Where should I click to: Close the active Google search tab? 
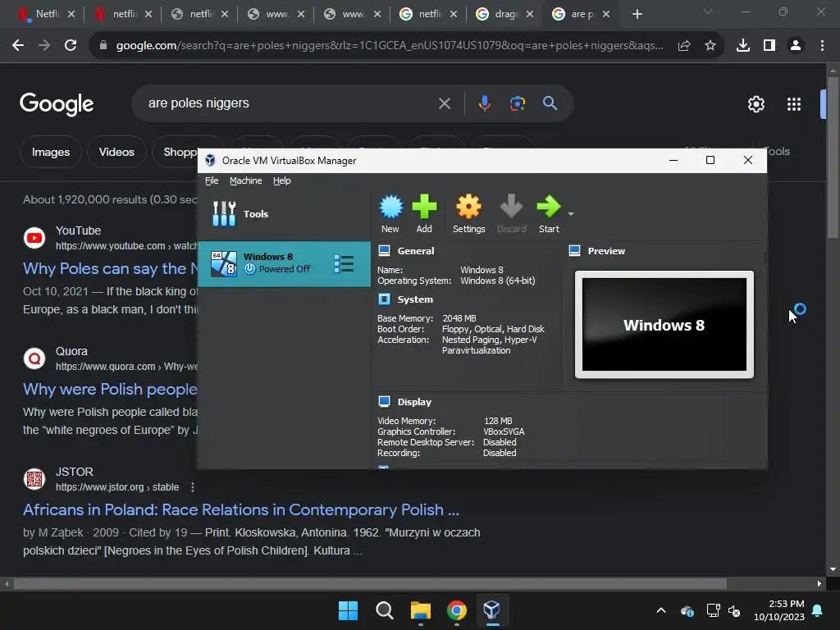[606, 15]
